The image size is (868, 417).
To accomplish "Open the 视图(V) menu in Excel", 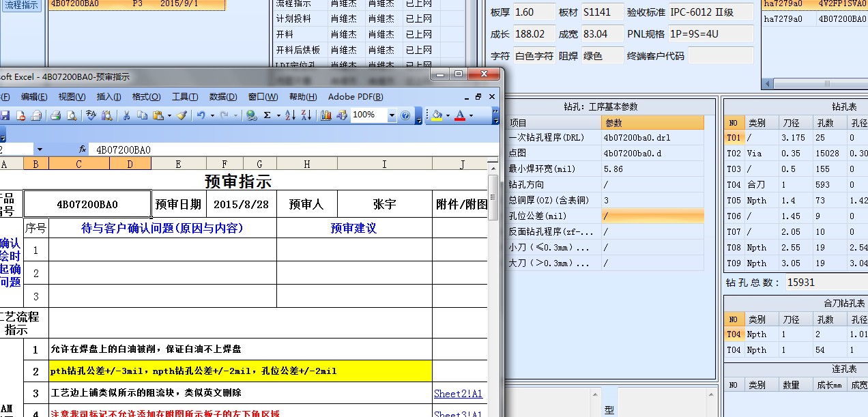I will coord(72,97).
